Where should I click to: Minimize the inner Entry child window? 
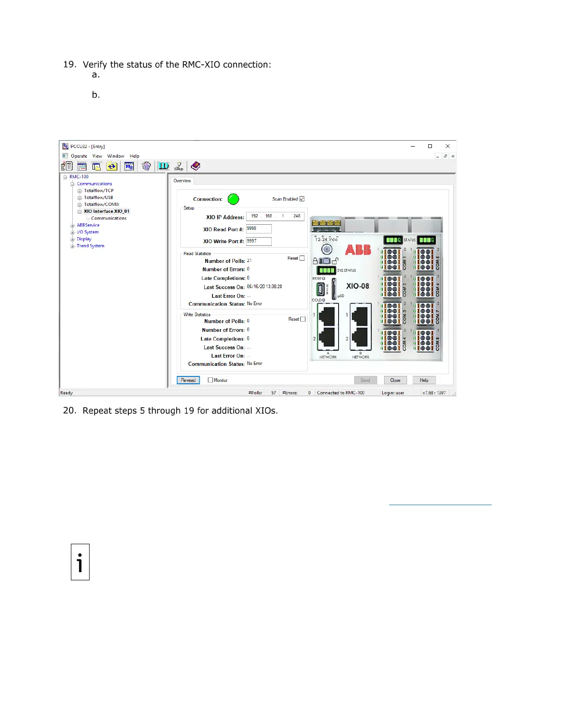click(438, 156)
